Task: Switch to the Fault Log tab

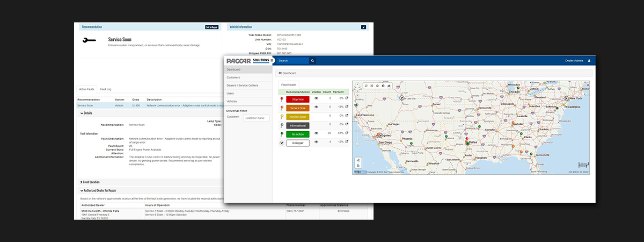Action: 106,89
